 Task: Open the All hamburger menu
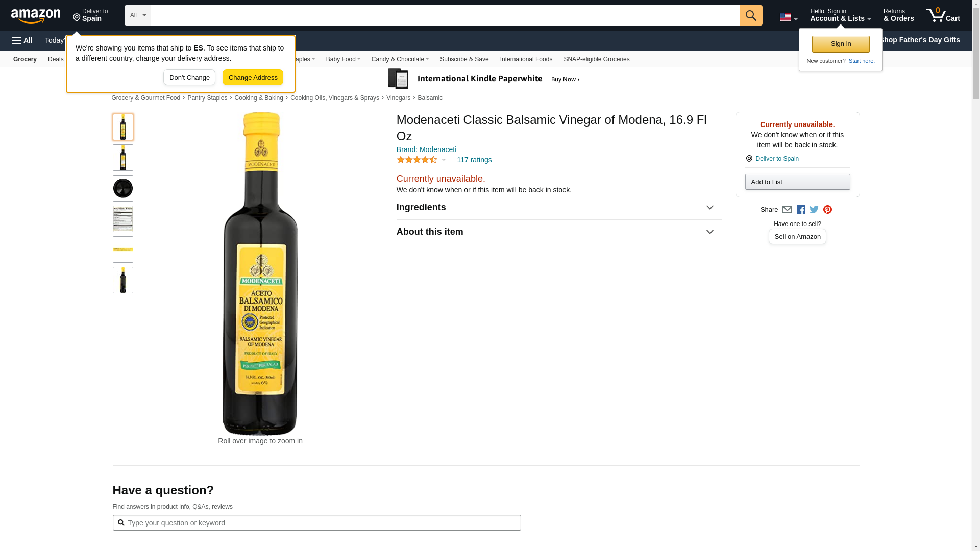pyautogui.click(x=22, y=40)
